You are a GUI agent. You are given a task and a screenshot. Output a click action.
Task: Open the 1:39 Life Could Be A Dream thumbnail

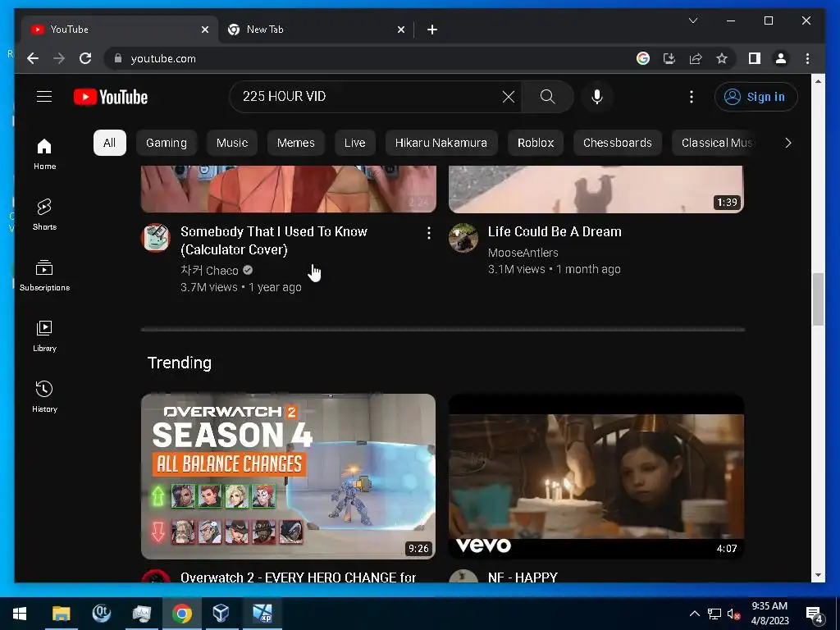pos(596,189)
